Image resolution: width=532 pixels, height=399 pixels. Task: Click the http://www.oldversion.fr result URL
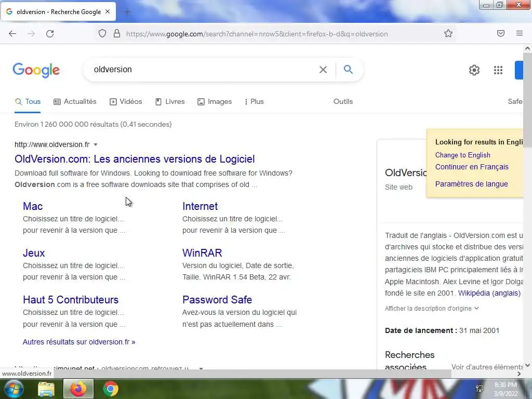(52, 144)
